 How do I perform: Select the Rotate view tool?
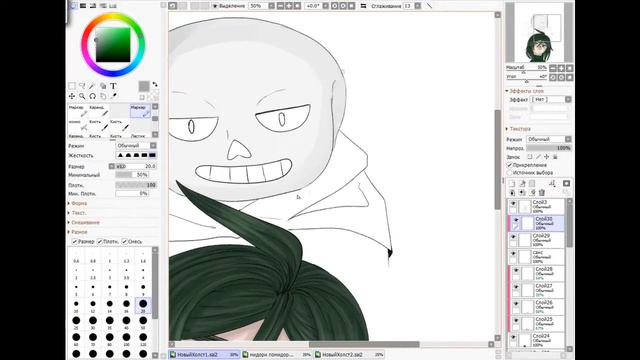(92, 96)
